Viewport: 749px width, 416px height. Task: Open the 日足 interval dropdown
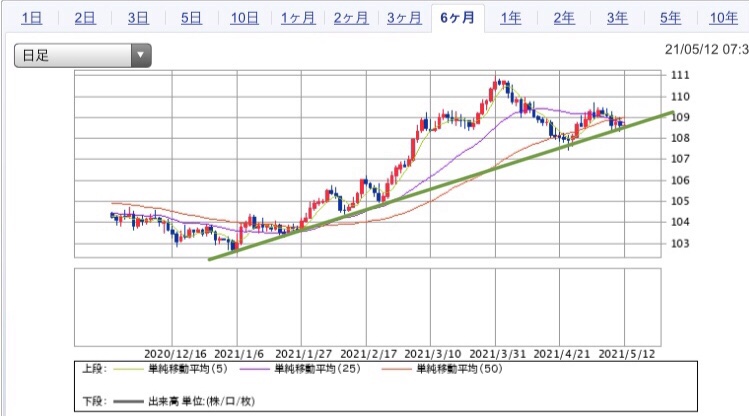82,56
